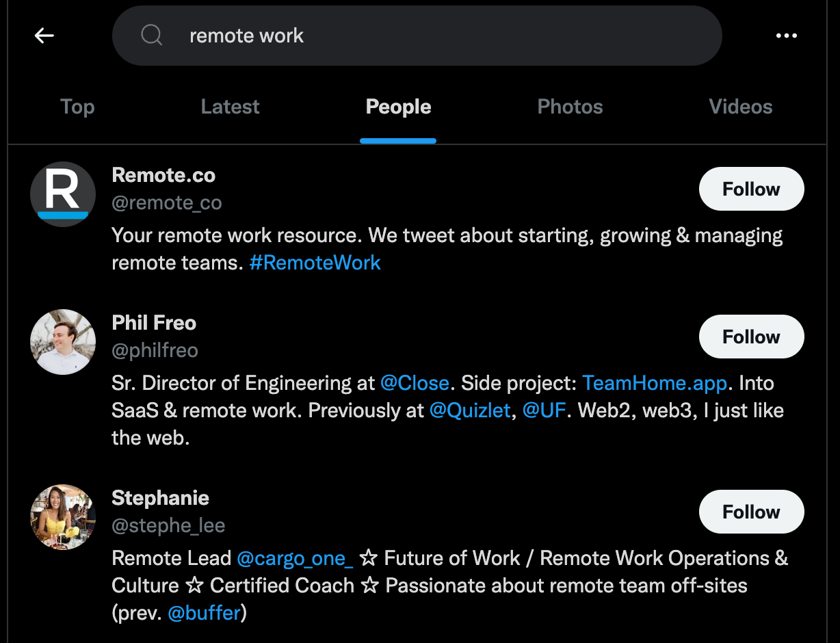Follow Phil Freo

[x=751, y=337]
